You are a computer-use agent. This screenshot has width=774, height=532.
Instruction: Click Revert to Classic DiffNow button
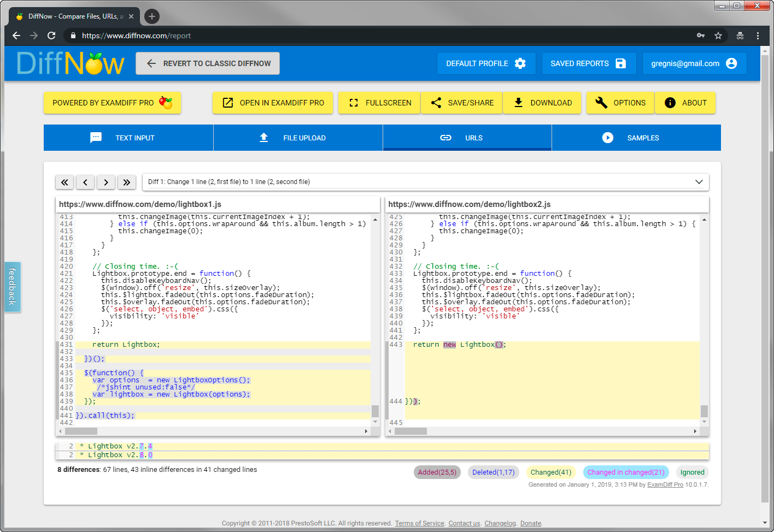click(x=208, y=63)
